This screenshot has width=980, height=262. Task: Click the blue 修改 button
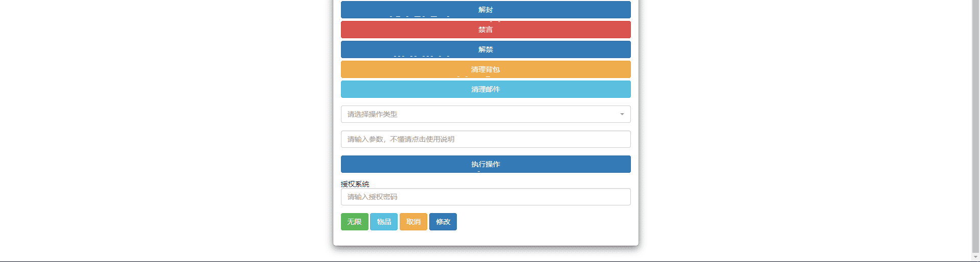point(443,222)
